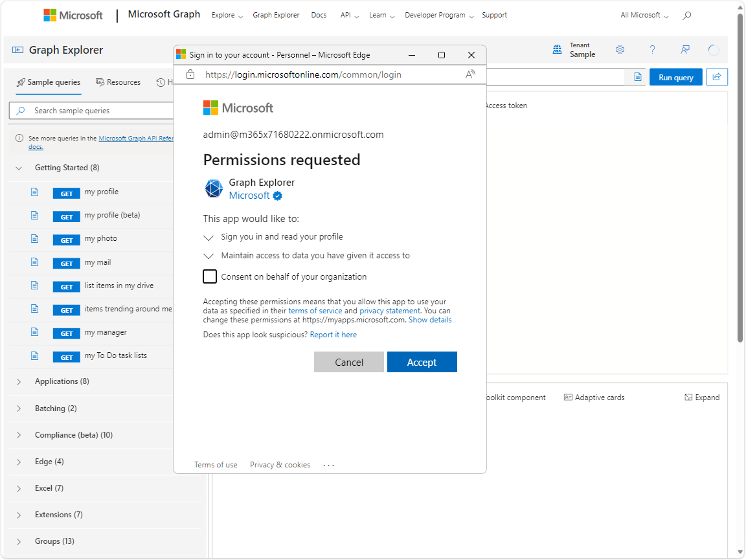Click document icon for list items in my drive
Image resolution: width=746 pixels, height=560 pixels.
pyautogui.click(x=35, y=286)
